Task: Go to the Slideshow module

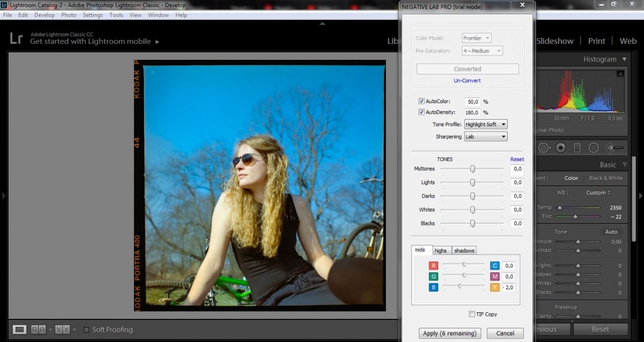Action: pos(554,41)
